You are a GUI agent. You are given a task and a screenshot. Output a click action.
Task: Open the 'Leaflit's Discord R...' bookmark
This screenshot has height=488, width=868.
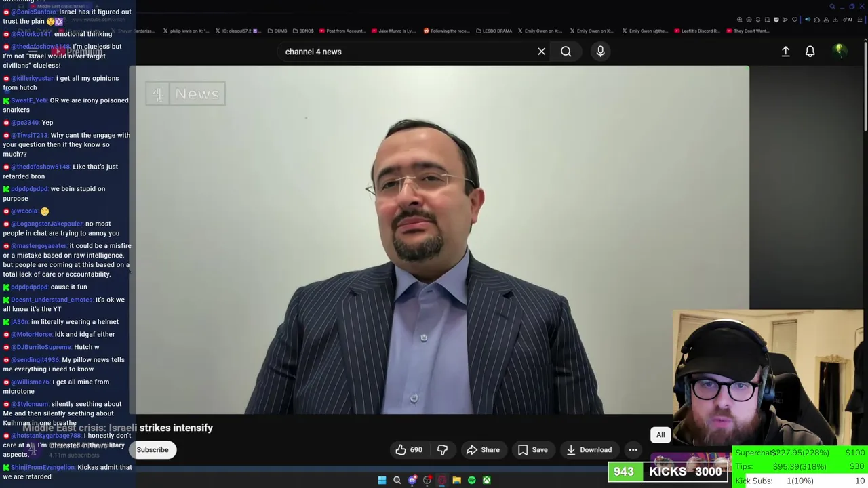(x=698, y=30)
